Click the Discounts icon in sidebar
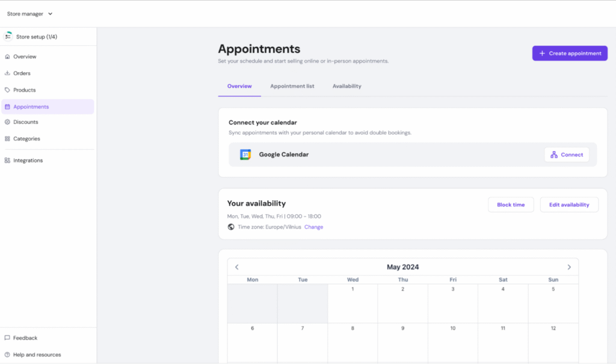 click(x=7, y=122)
